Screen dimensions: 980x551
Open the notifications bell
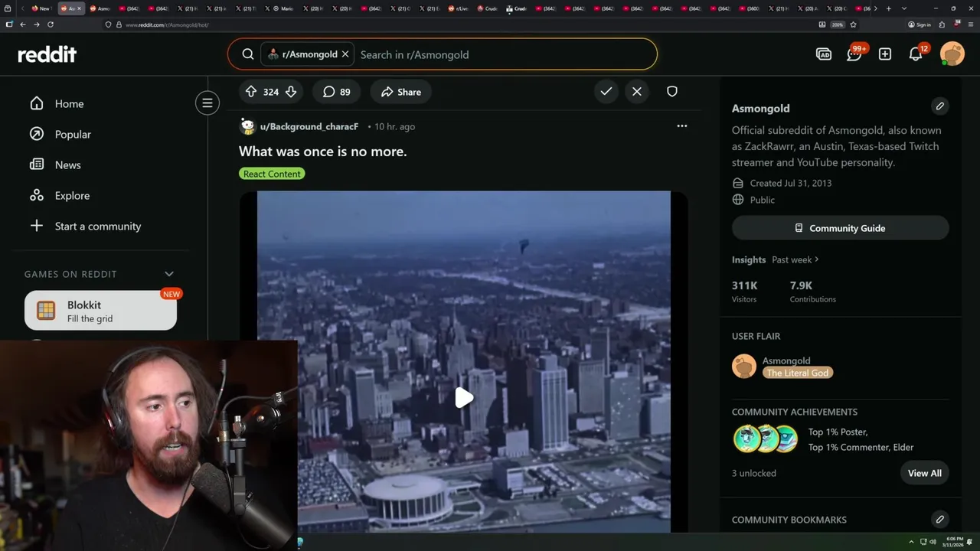coord(916,54)
